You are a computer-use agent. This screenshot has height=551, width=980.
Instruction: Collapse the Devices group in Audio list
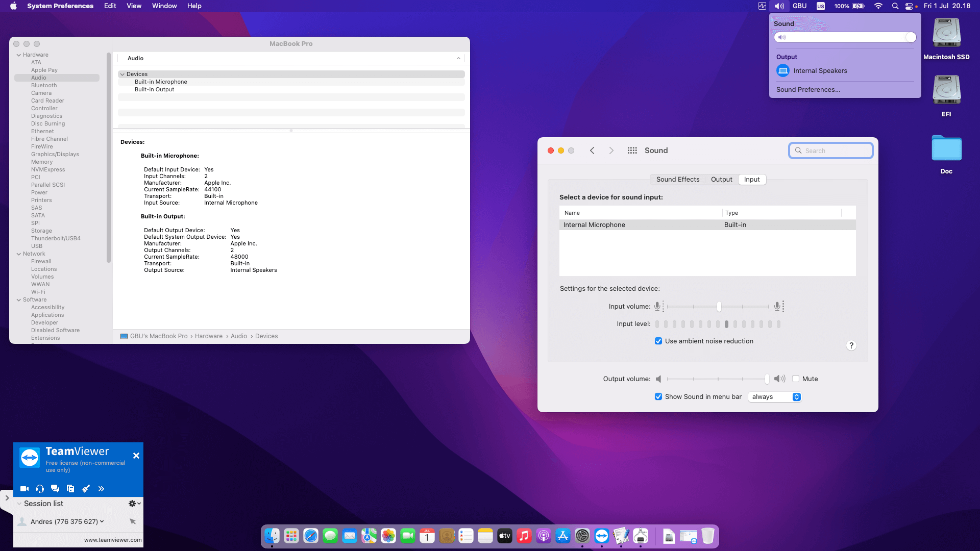pyautogui.click(x=122, y=74)
